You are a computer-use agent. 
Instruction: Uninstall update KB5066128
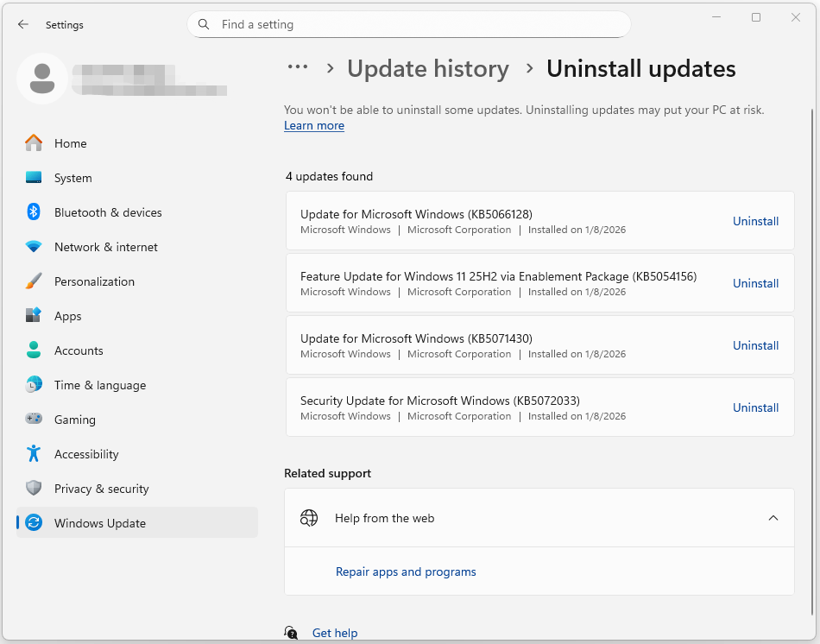[x=755, y=221]
